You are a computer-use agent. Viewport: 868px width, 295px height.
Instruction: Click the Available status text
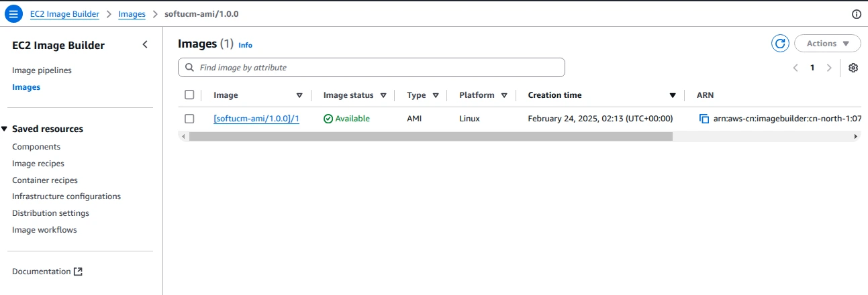[352, 119]
